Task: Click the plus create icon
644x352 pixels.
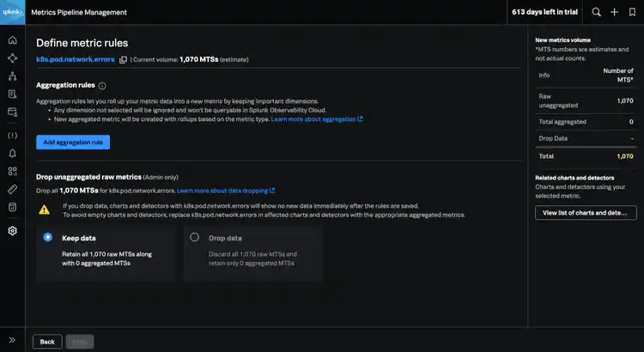Action: [614, 13]
